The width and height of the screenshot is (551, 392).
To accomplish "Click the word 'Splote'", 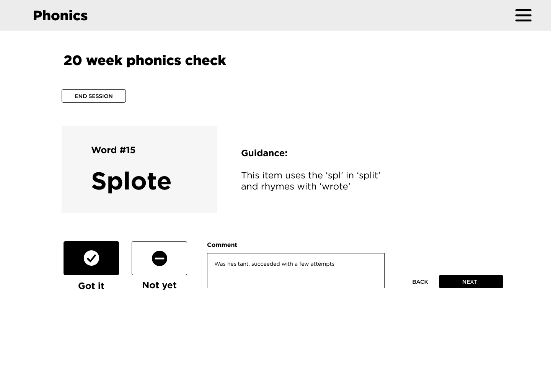I will (x=131, y=181).
